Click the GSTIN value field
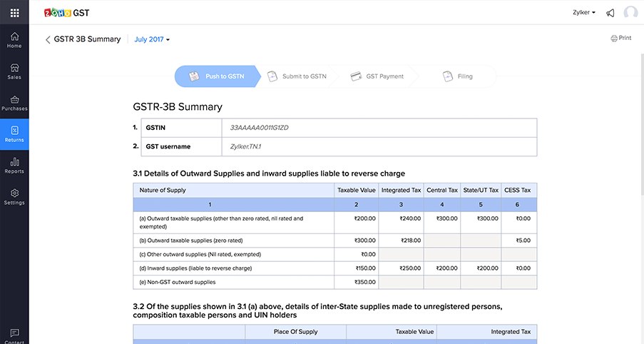 point(379,128)
